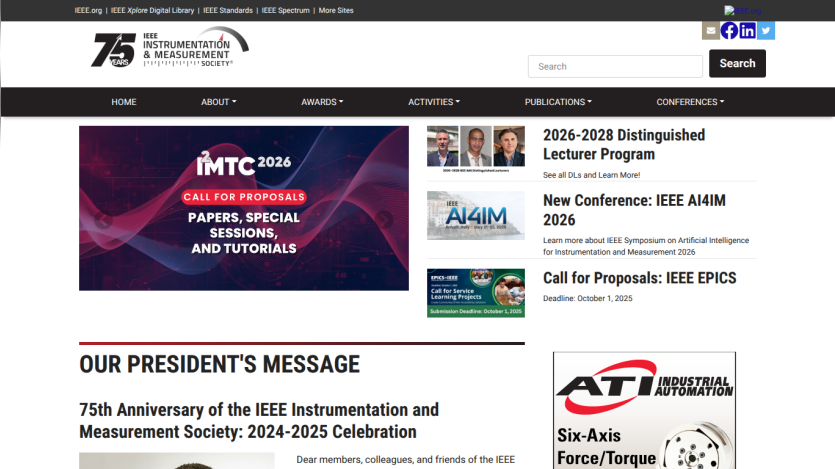Open the EPICS-IEEE service learning thumbnail
The width and height of the screenshot is (835, 469).
click(x=476, y=293)
